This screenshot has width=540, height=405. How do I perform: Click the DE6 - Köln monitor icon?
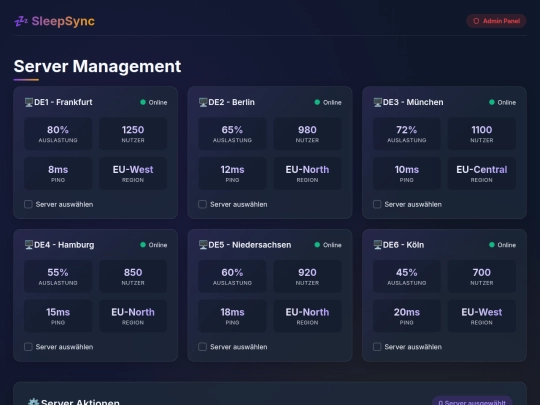tap(378, 245)
